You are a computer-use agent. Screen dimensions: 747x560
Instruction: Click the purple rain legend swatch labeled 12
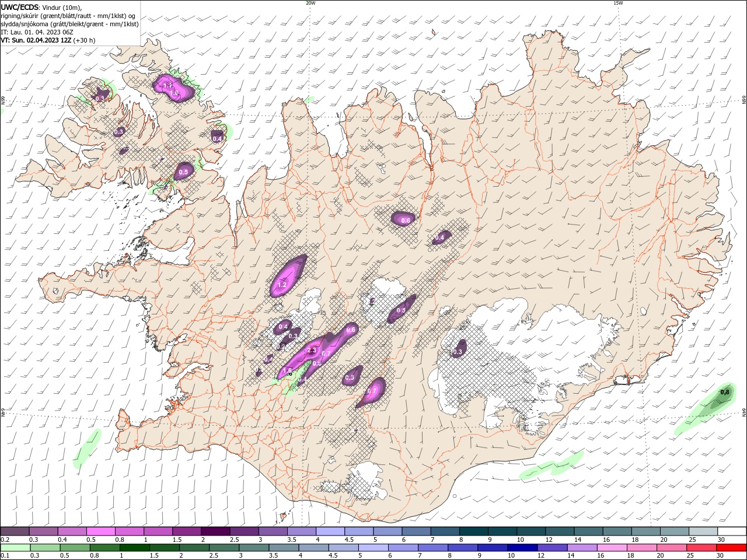[x=551, y=548]
